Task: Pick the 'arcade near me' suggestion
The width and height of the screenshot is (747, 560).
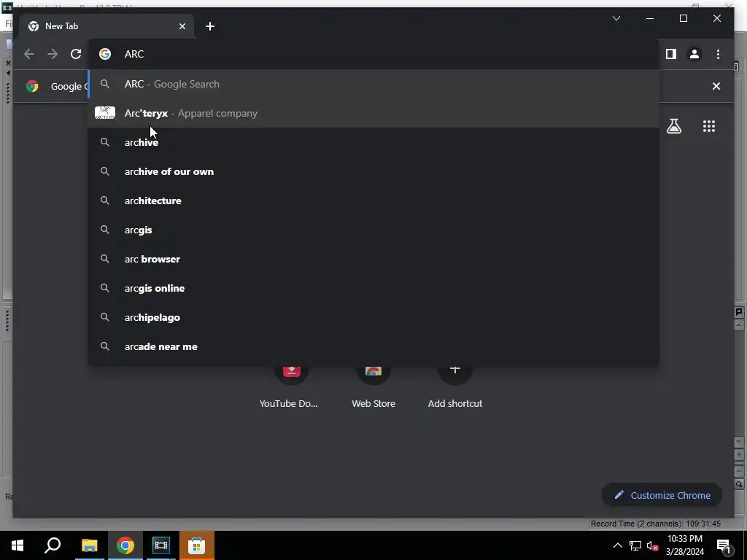Action: pos(373,346)
